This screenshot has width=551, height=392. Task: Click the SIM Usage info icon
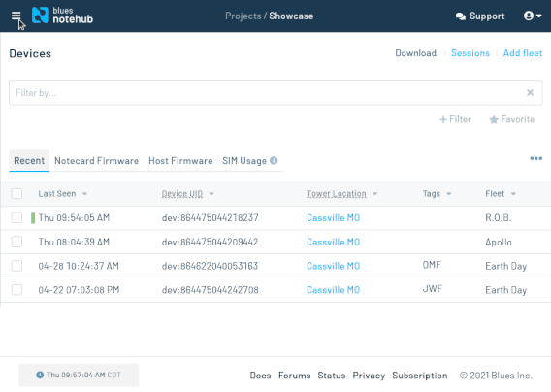point(274,161)
